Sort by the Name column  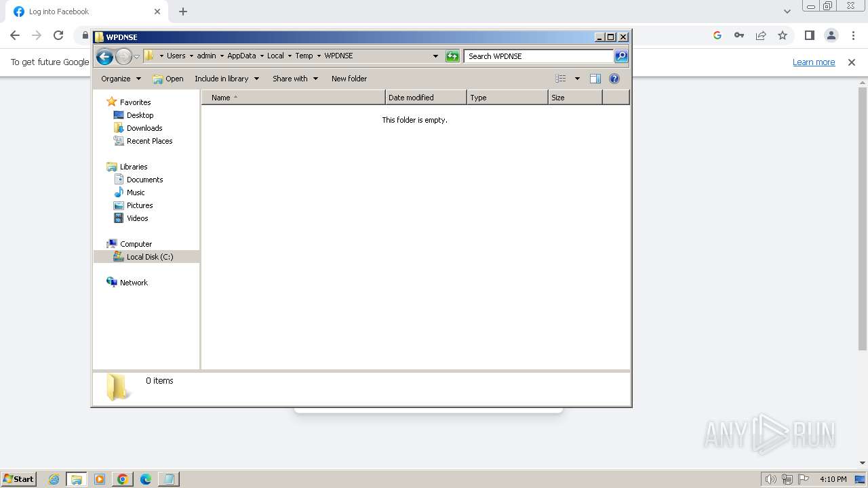[294, 98]
